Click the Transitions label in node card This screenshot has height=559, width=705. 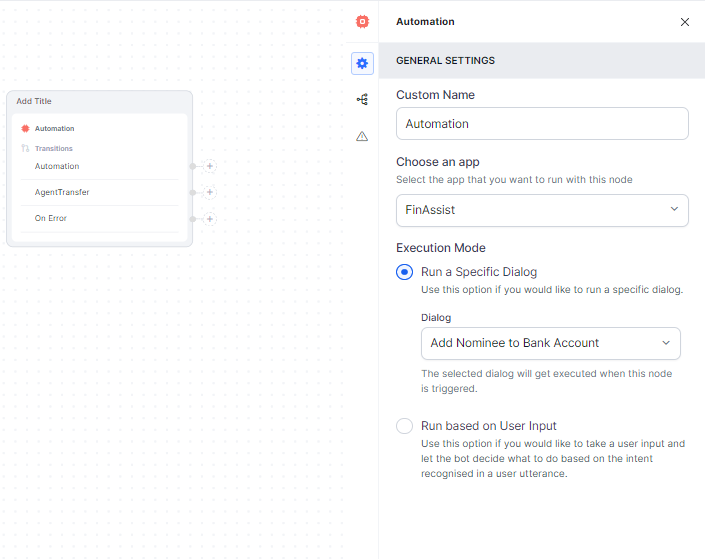(x=53, y=149)
